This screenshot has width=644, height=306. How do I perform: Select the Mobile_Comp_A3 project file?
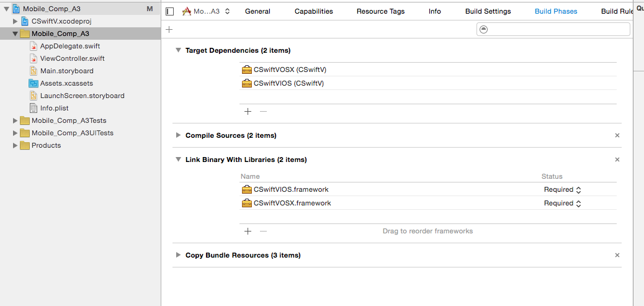click(x=50, y=9)
